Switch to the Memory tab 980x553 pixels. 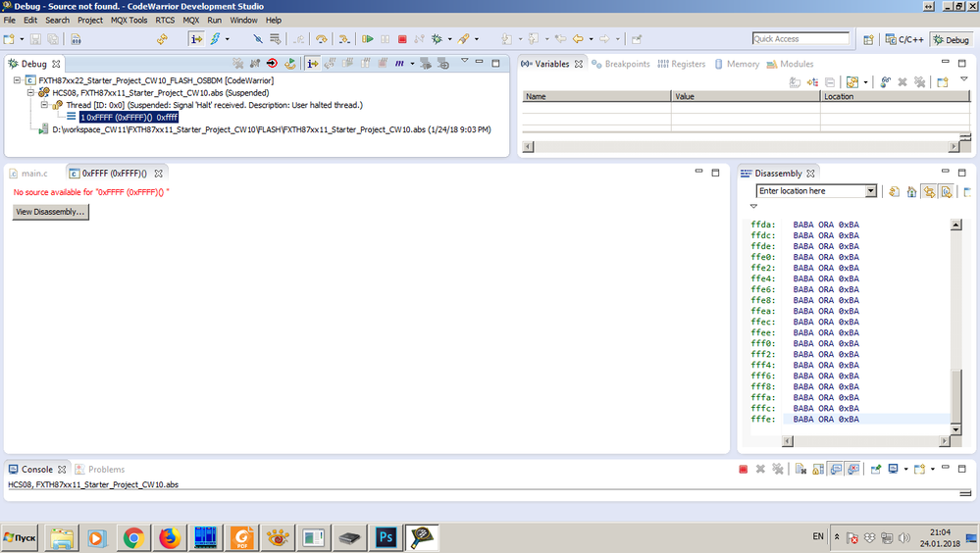(737, 64)
